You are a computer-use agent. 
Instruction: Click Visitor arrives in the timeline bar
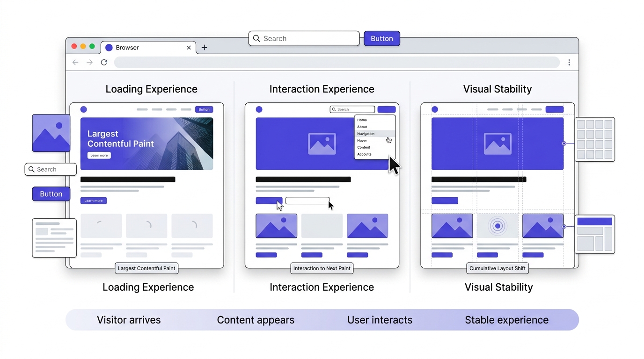[129, 320]
